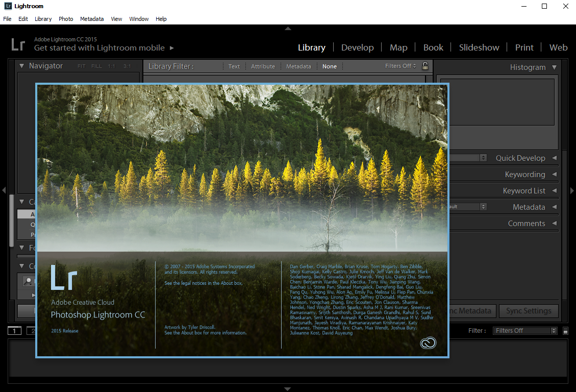Hide the left panel group arrow
Viewport: 576px width, 392px height.
(x=4, y=190)
